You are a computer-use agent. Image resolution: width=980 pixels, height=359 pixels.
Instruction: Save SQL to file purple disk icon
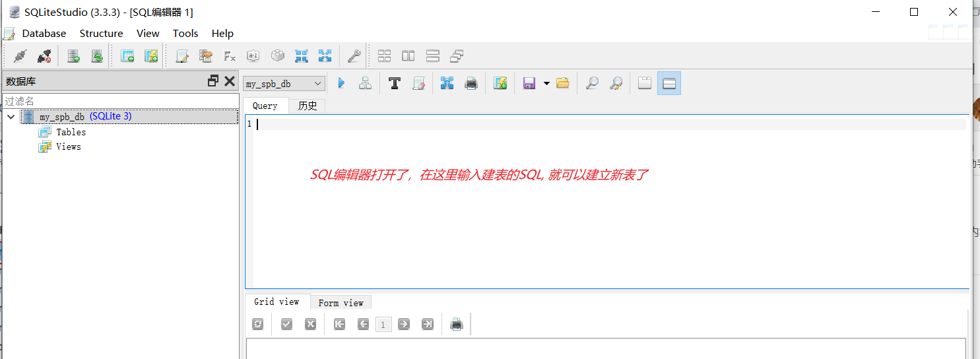[x=529, y=83]
